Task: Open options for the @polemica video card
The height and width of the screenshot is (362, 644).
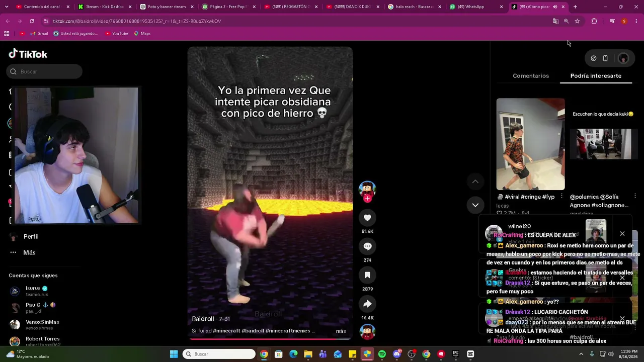Action: point(635,196)
